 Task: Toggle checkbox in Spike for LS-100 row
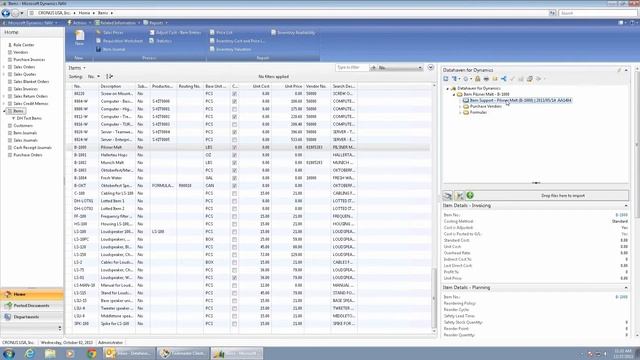[x=234, y=324]
